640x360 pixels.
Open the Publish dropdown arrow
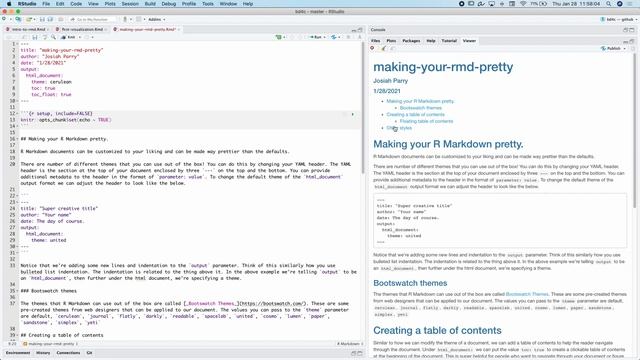click(x=624, y=49)
